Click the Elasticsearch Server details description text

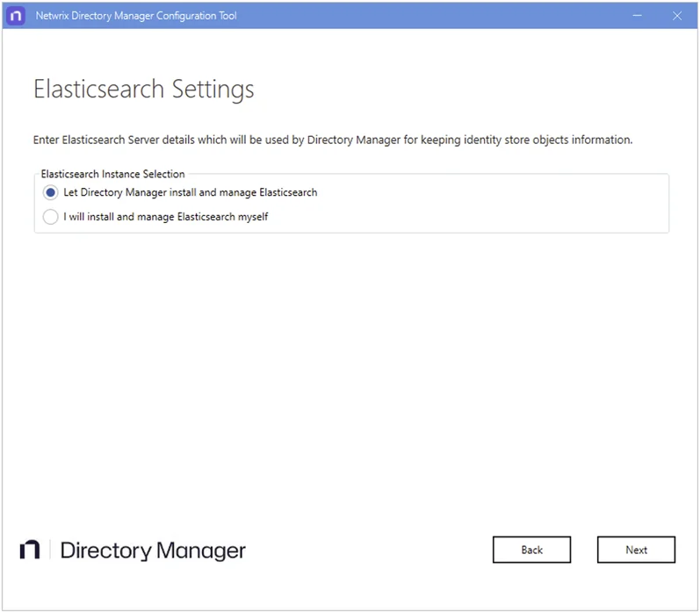coord(333,140)
